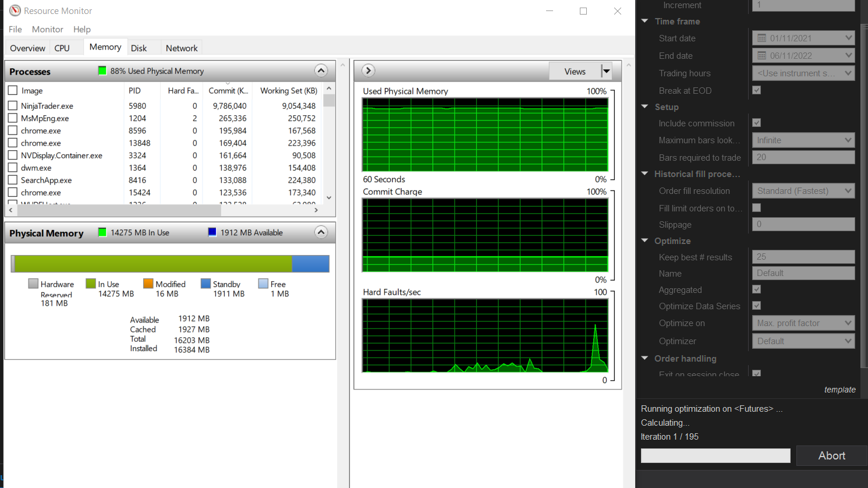The image size is (868, 488).
Task: Open the Order fill resolution dropdown
Action: tap(848, 191)
